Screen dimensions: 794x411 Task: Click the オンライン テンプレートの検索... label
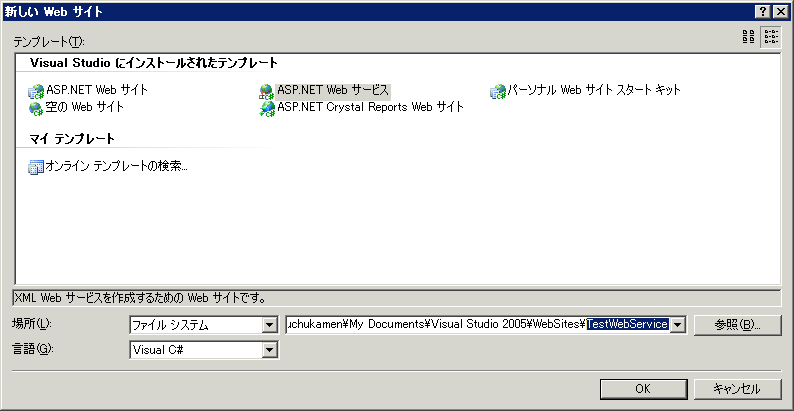click(117, 167)
